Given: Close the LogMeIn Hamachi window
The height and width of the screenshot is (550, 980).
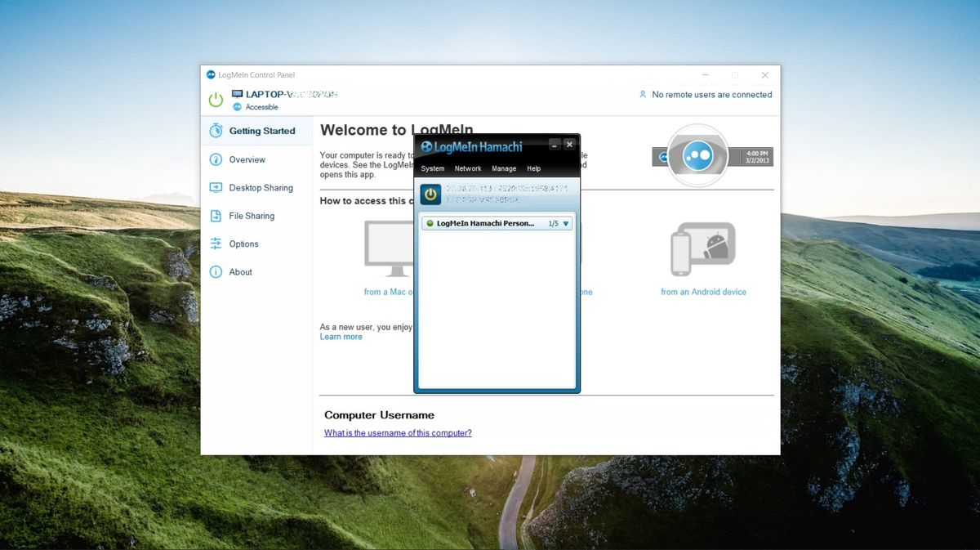Looking at the screenshot, I should (569, 145).
